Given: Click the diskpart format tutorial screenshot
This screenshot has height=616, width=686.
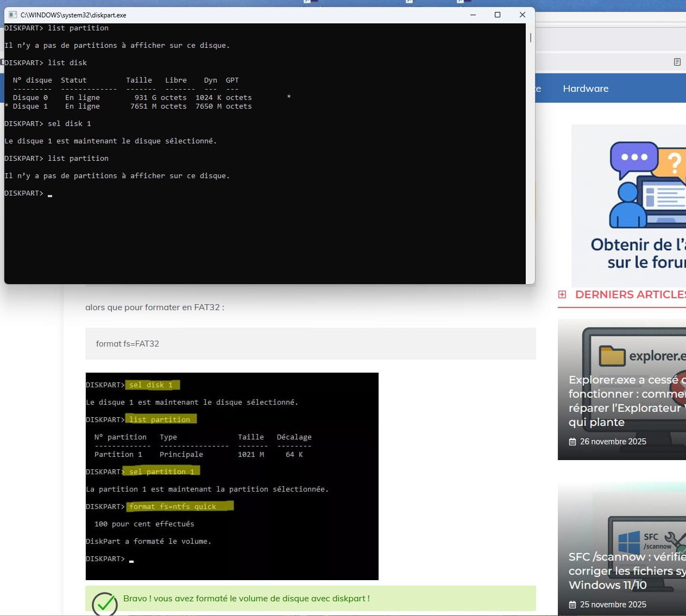Looking at the screenshot, I should (232, 476).
